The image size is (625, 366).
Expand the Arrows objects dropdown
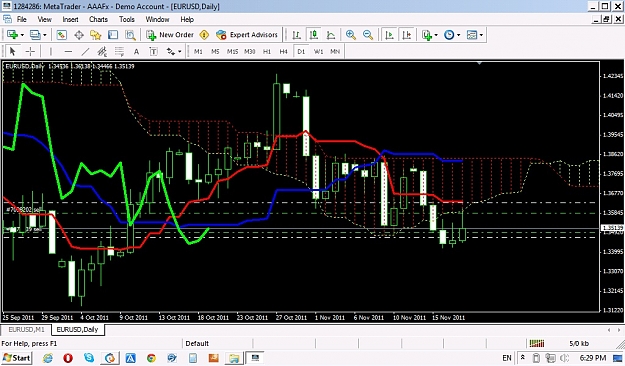tap(180, 51)
